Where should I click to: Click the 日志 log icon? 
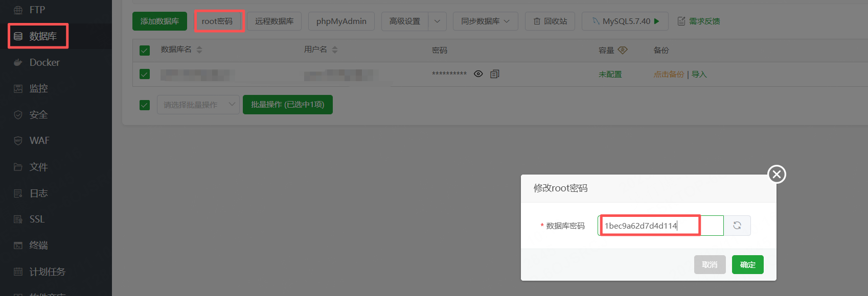18,193
